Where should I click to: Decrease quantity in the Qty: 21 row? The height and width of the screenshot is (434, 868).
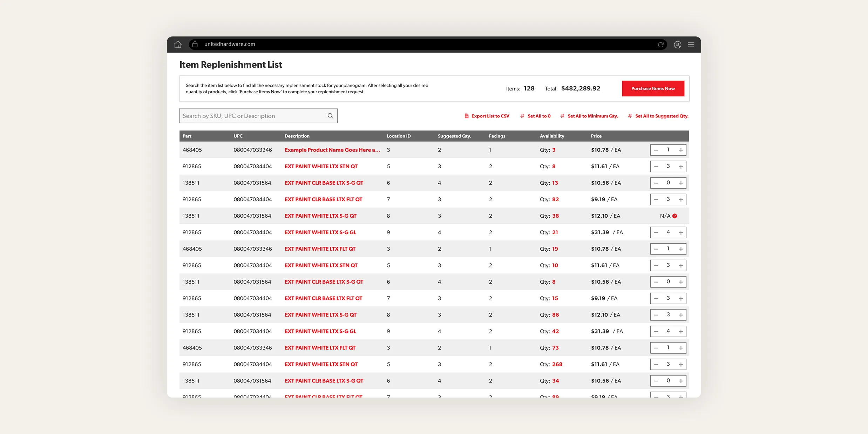click(x=656, y=232)
